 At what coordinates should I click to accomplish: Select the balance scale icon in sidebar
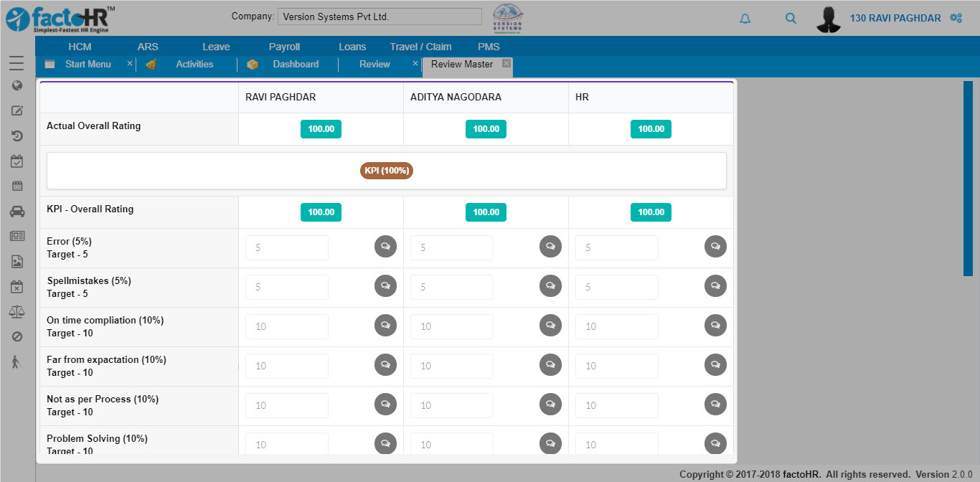pos(17,311)
